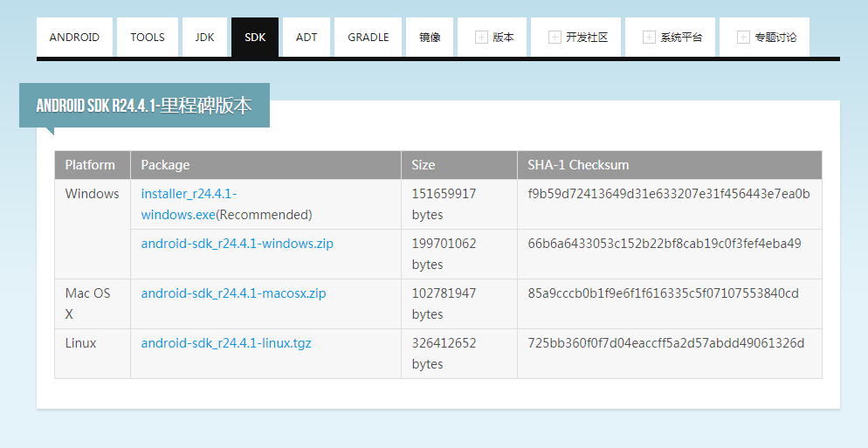Download android-sdk_r24.4.1-linux.tgz
Screen dimensions: 868x448
(226, 343)
